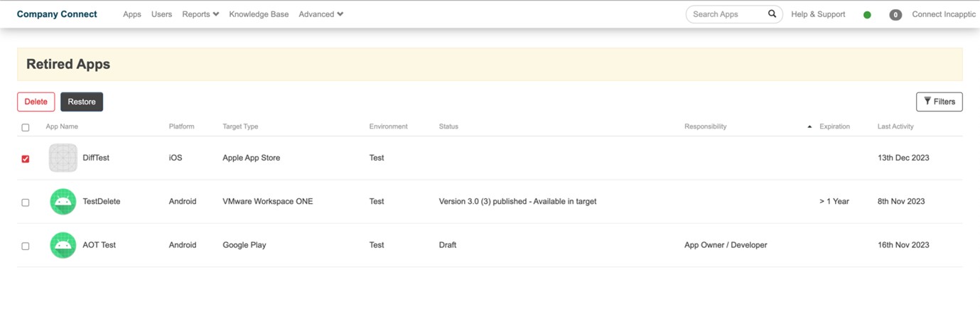Click the green status indicator dot
Viewport: 980px width, 309px height.
(x=867, y=15)
